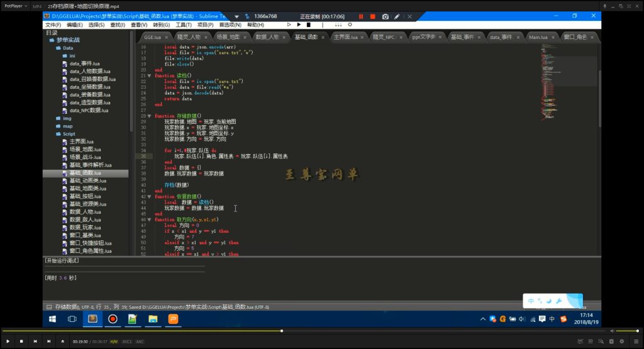
Task: Click the screen recorder taskbar icon
Action: coord(113,319)
